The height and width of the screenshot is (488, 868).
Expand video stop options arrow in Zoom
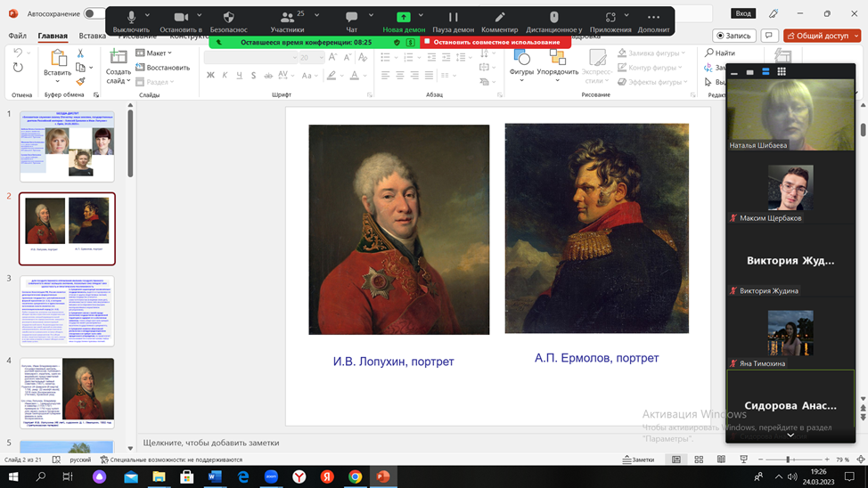coord(200,15)
